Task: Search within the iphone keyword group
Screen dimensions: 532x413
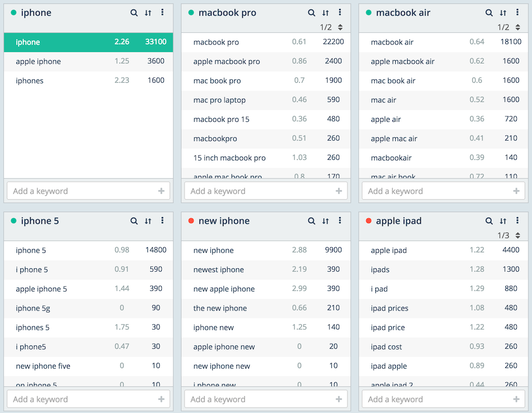Action: tap(134, 13)
